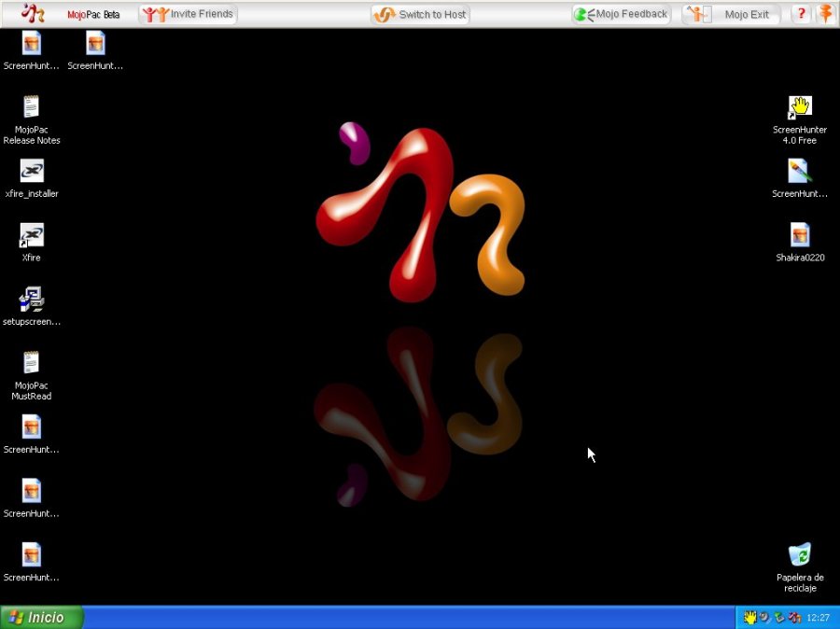The width and height of the screenshot is (840, 629).
Task: Click the system tray clock showing 12:27
Action: 818,618
